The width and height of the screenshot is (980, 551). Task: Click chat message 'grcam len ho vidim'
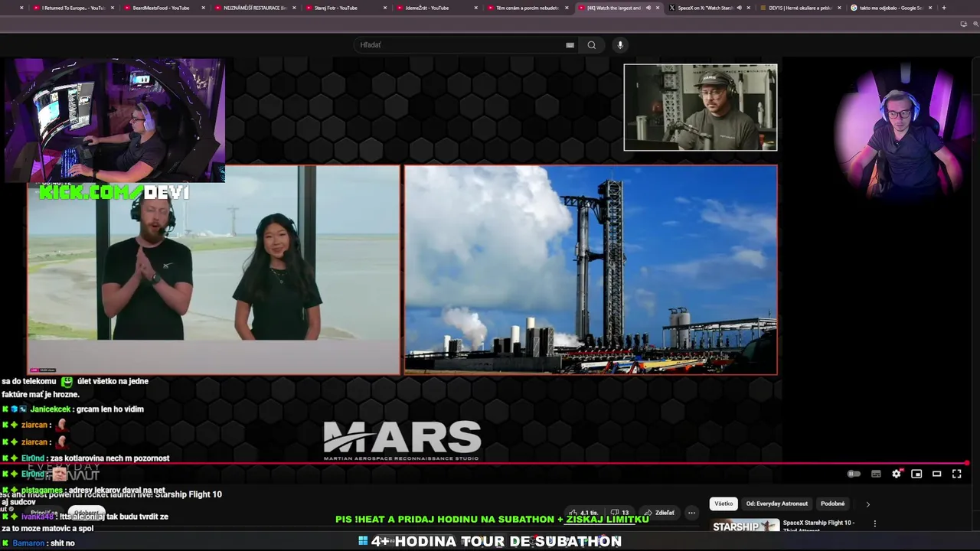click(x=109, y=409)
